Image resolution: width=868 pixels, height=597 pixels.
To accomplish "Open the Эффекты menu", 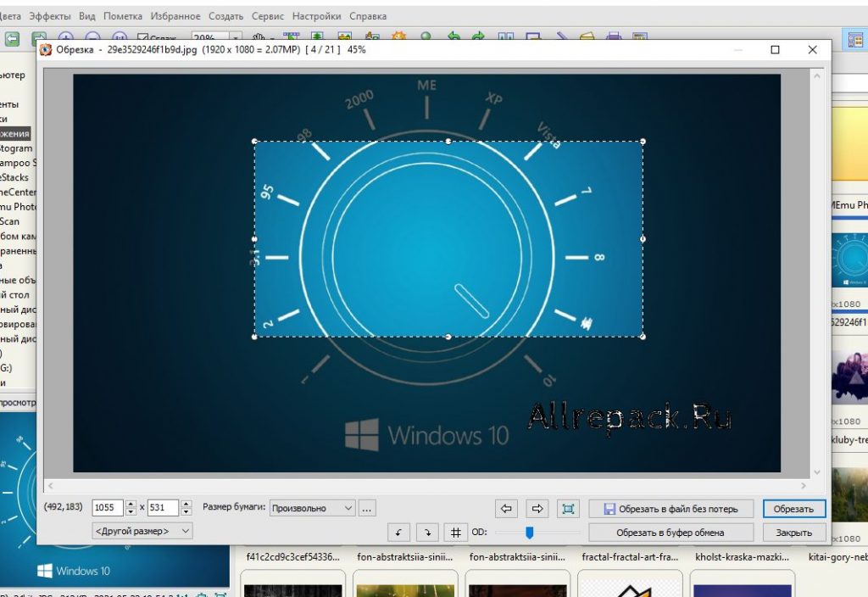I will [x=50, y=16].
